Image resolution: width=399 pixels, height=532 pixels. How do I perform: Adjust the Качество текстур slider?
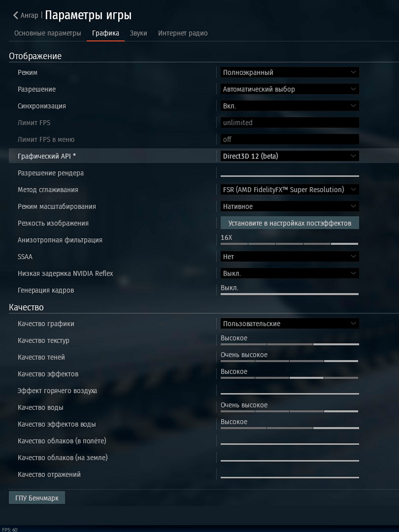click(290, 344)
